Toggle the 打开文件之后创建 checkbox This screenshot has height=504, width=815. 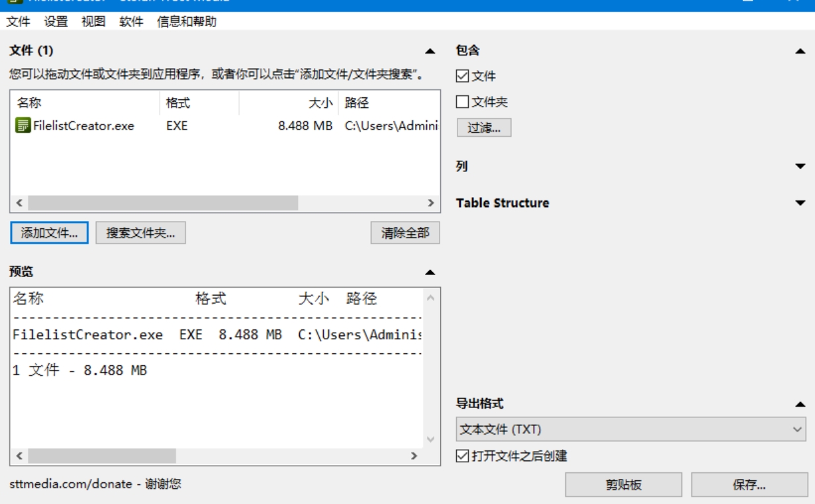(463, 456)
